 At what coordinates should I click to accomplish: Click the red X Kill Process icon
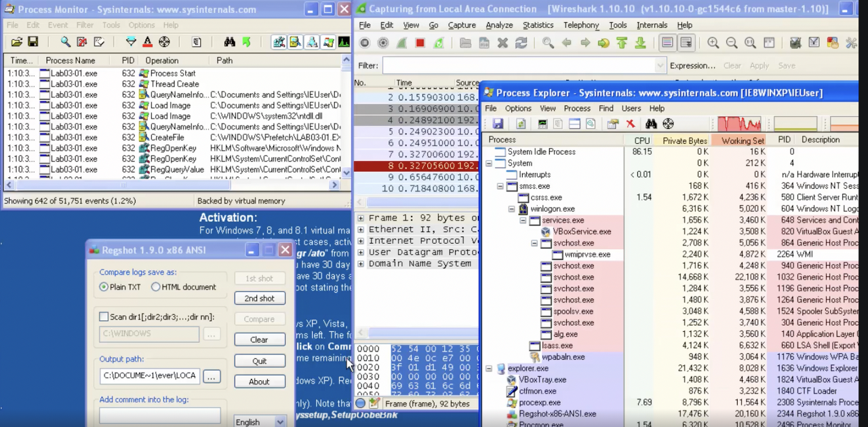[630, 124]
